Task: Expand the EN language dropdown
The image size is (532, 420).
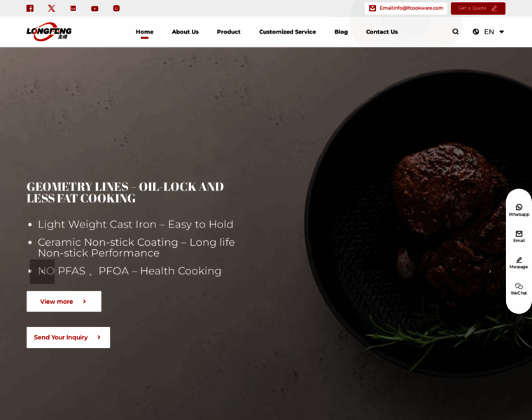Action: tap(488, 32)
